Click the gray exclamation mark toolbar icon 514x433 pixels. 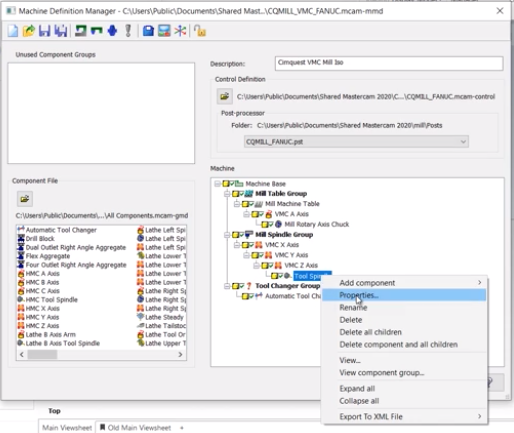[x=128, y=31]
